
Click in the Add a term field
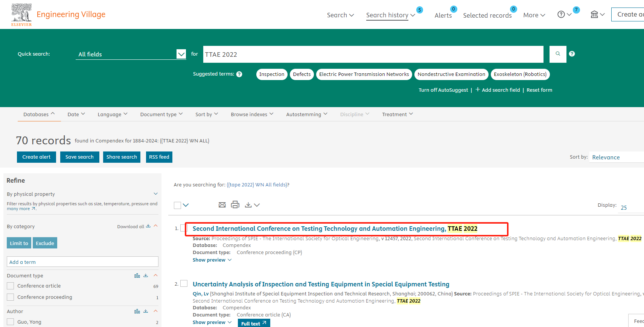point(82,262)
